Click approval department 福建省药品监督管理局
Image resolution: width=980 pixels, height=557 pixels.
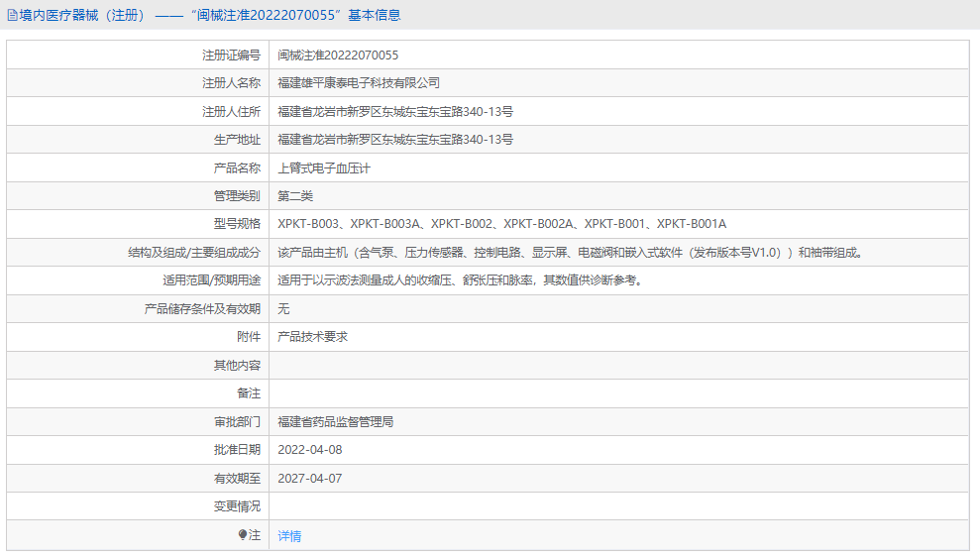336,421
